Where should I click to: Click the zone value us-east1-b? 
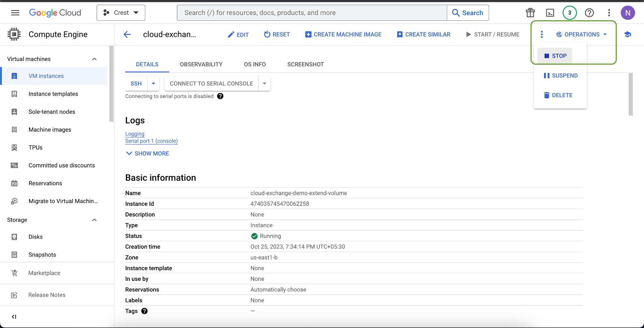click(264, 258)
